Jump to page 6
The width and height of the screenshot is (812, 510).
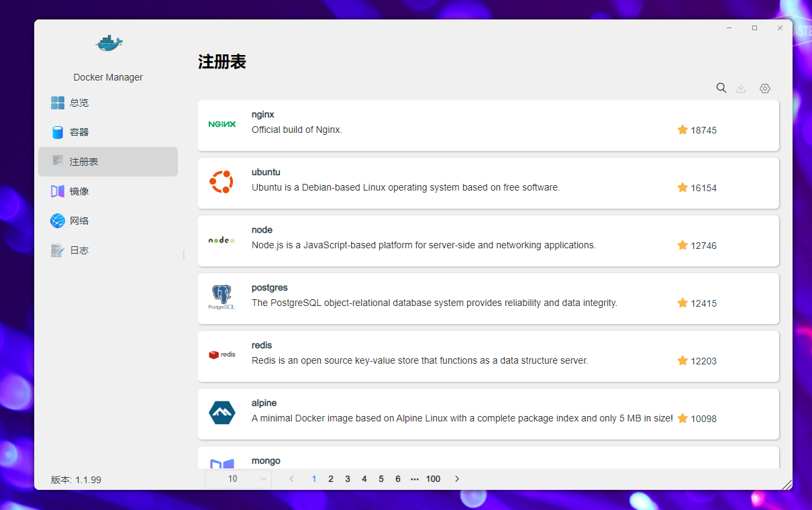tap(398, 478)
